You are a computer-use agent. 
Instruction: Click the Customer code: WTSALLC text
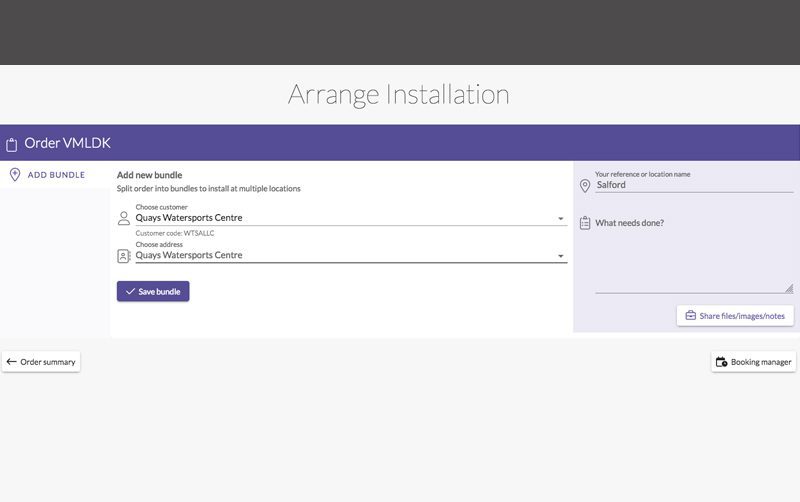[175, 233]
